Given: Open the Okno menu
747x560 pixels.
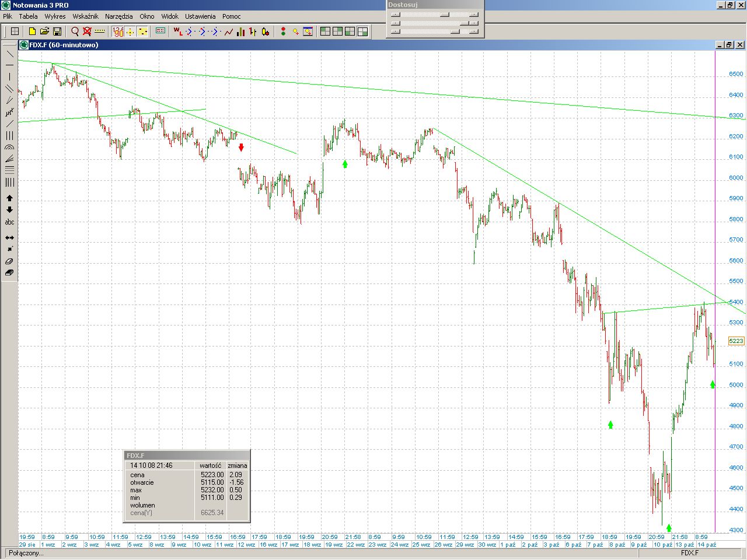Looking at the screenshot, I should 147,16.
